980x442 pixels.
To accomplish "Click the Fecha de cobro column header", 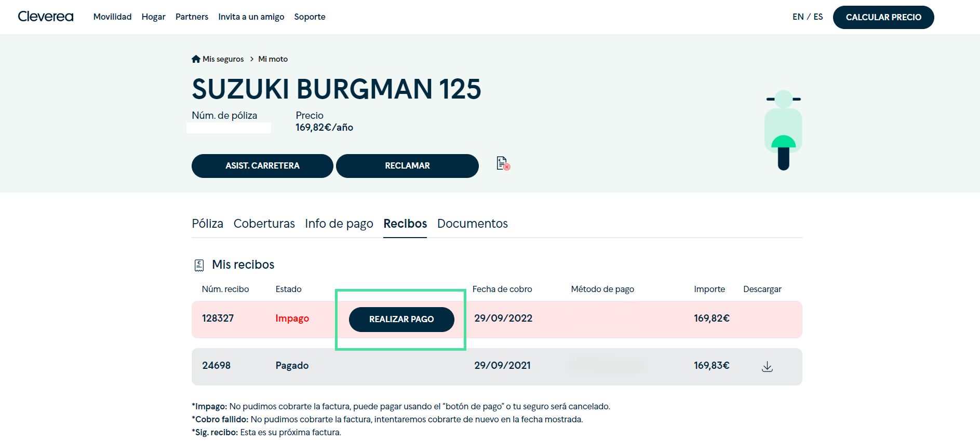I will tap(502, 289).
